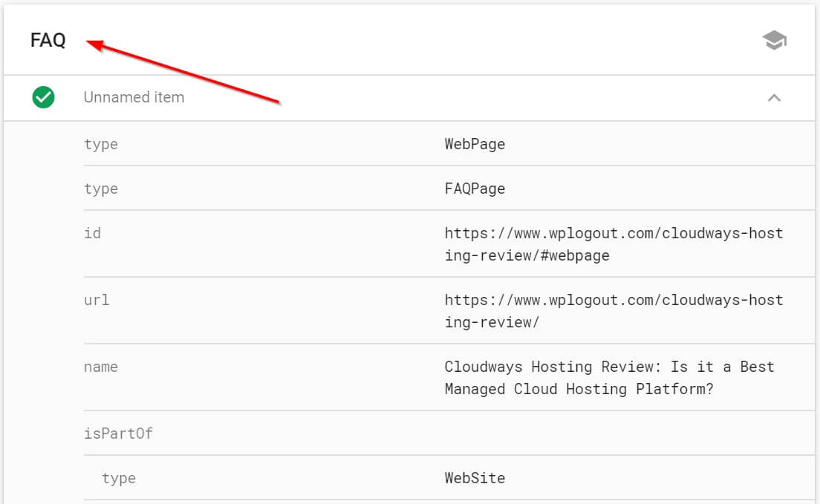Screen dimensions: 820x504
Task: Click the url property label
Action: (95, 299)
